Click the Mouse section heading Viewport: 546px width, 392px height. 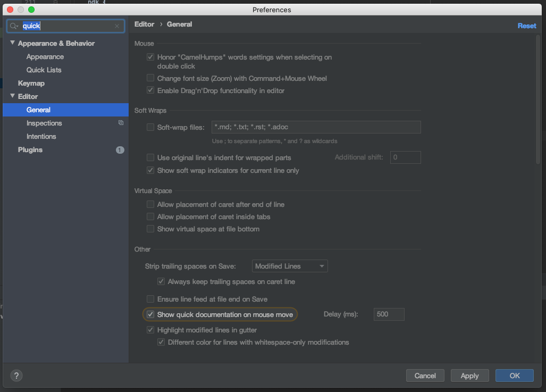pyautogui.click(x=144, y=44)
